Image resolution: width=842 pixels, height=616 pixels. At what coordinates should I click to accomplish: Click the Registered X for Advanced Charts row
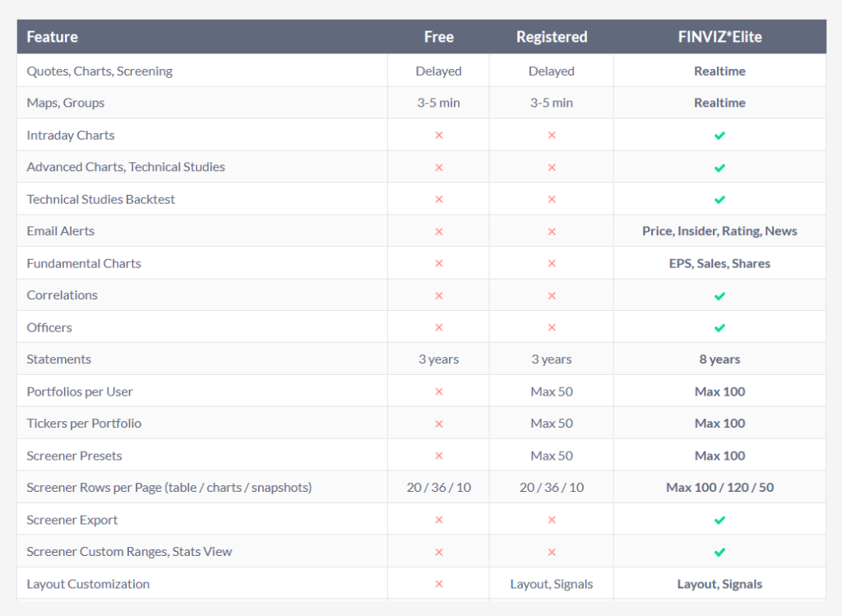click(x=551, y=167)
